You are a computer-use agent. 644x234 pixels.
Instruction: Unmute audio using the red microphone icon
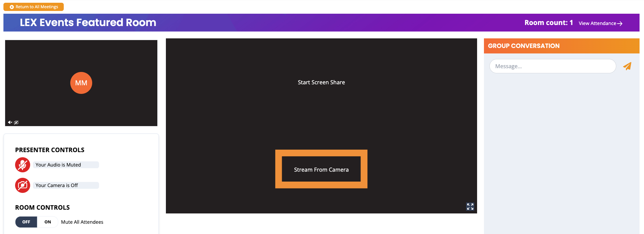(x=23, y=165)
